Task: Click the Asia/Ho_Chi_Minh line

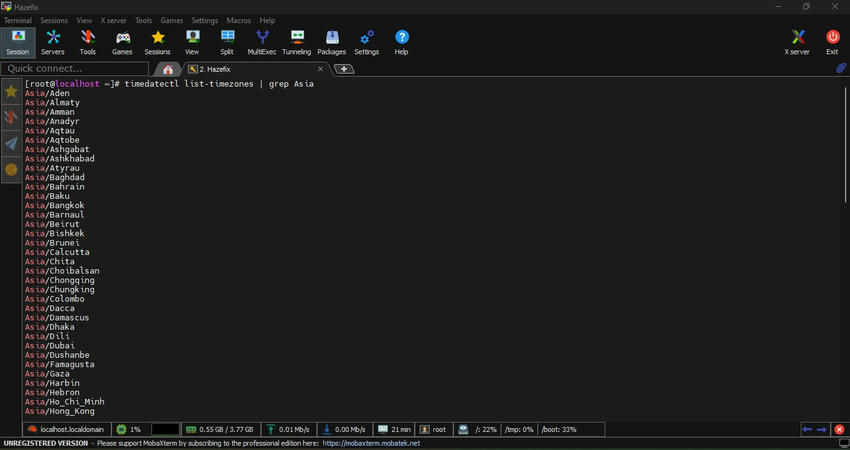Action: click(65, 402)
